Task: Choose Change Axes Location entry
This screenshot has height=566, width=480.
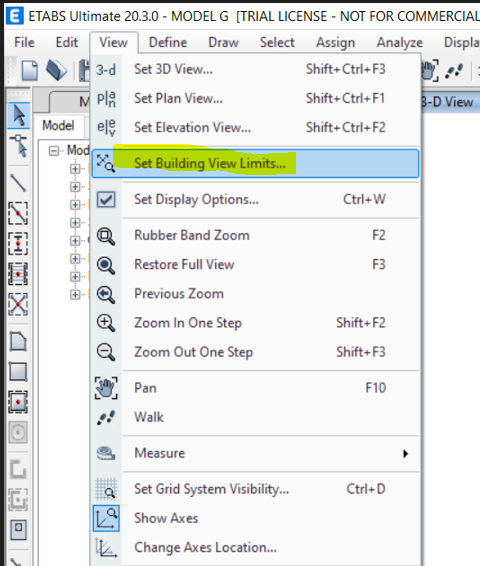Action: click(256, 548)
